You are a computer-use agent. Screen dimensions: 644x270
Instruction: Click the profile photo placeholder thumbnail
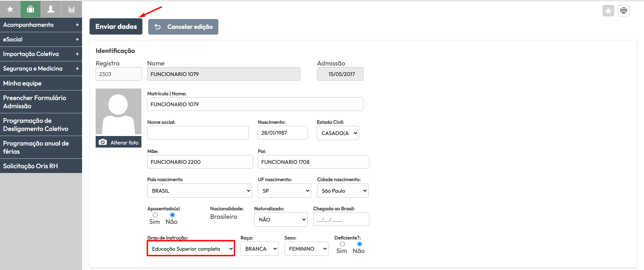pos(118,112)
